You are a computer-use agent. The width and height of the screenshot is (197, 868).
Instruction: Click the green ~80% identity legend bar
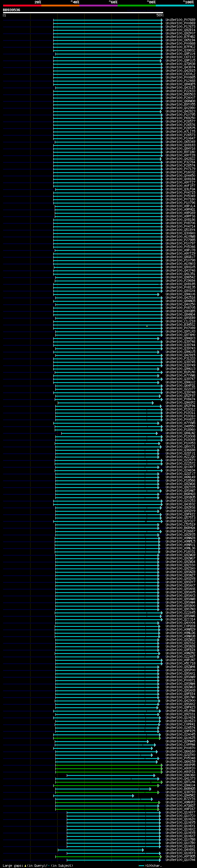pos(137,6)
